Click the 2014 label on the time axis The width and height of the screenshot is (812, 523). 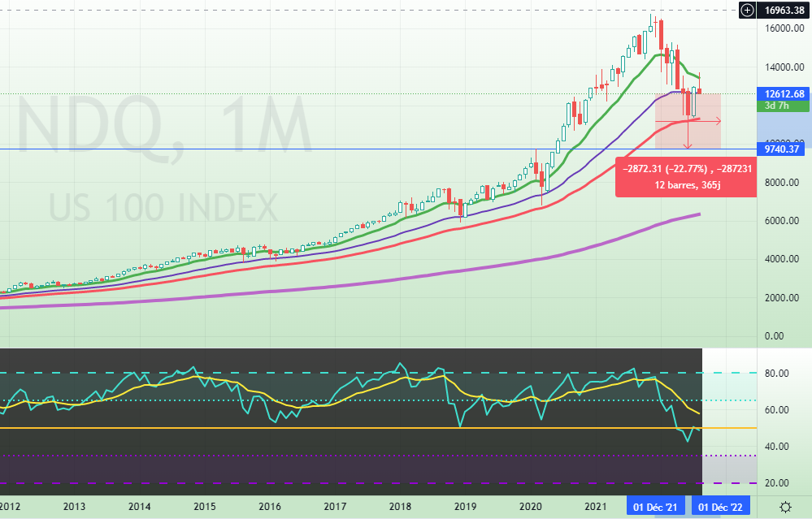tap(139, 507)
